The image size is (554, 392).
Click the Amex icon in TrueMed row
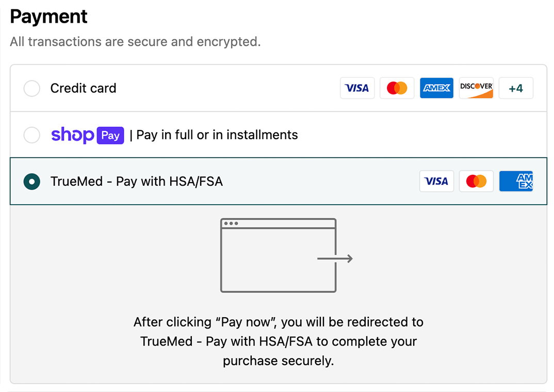[x=516, y=182]
